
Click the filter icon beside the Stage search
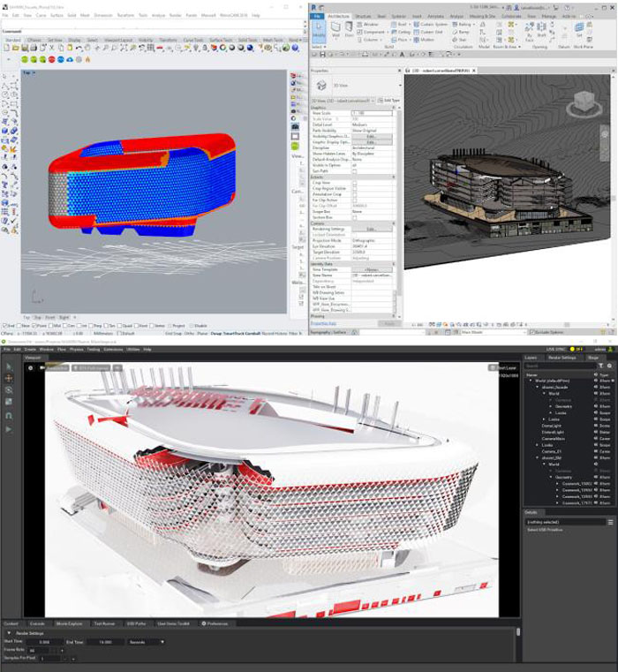(599, 366)
